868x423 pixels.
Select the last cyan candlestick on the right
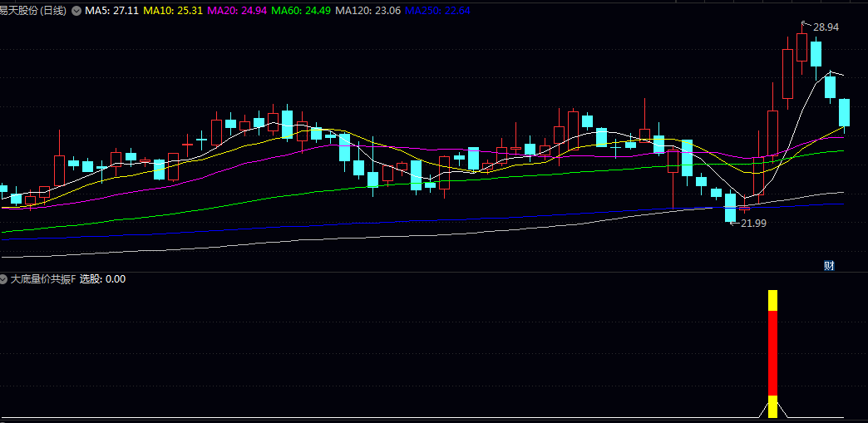tap(845, 112)
